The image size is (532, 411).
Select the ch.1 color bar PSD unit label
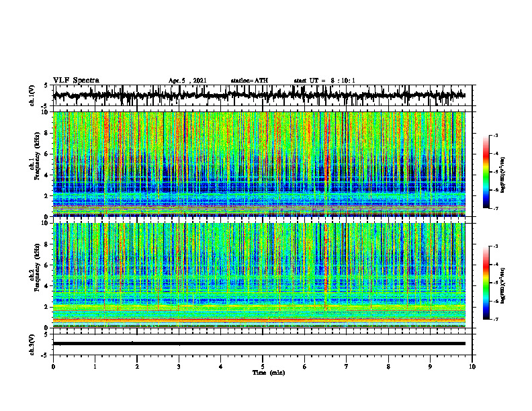502,175
